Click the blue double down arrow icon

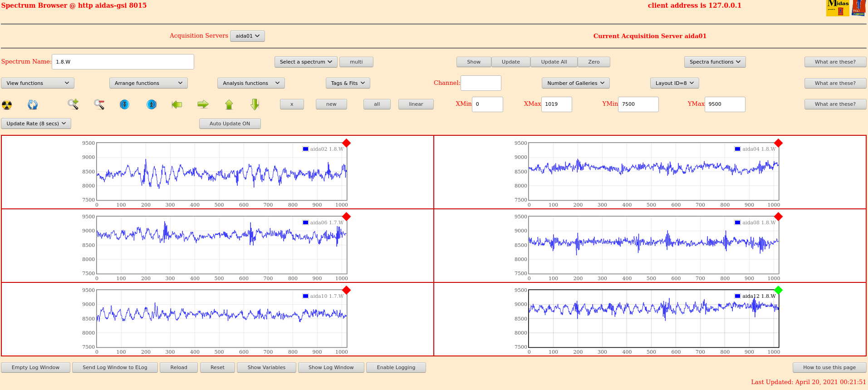[x=125, y=104]
